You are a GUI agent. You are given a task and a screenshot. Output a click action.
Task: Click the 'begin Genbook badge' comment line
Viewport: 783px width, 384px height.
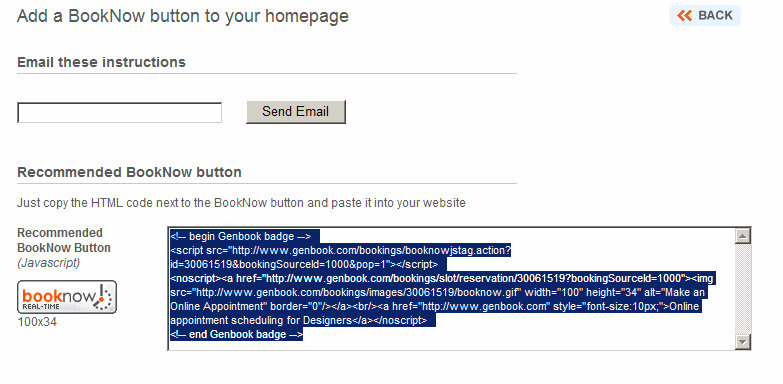tap(241, 236)
